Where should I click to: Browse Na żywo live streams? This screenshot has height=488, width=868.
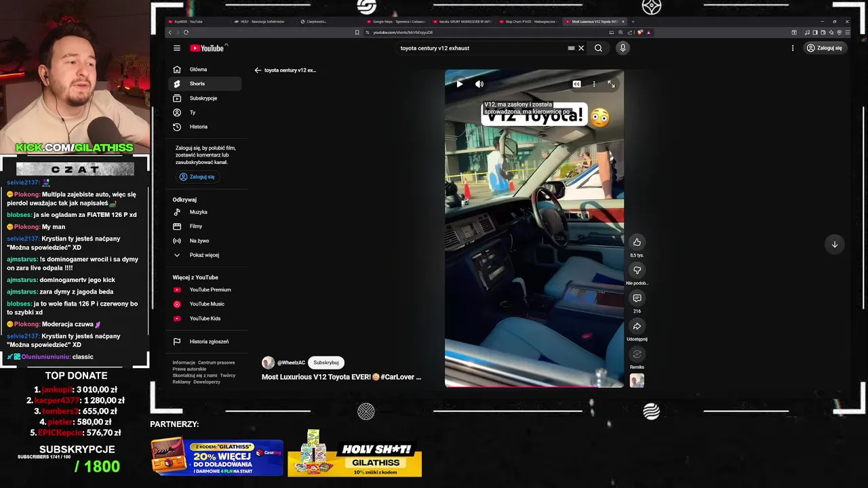point(205,241)
